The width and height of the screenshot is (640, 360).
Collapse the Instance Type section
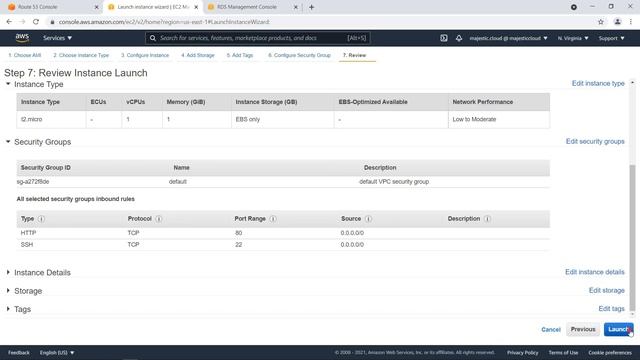(8, 84)
